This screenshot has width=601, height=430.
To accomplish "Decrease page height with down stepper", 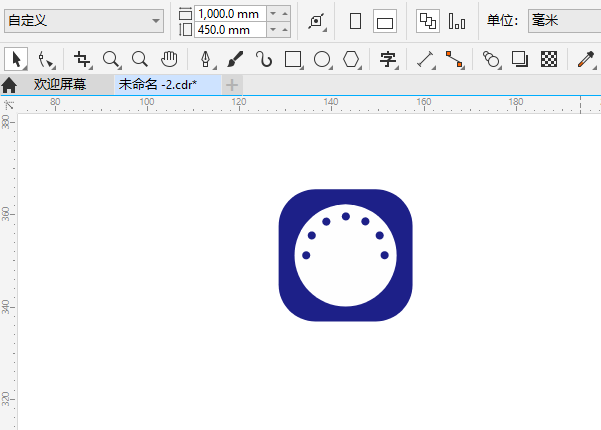I will point(273,30).
